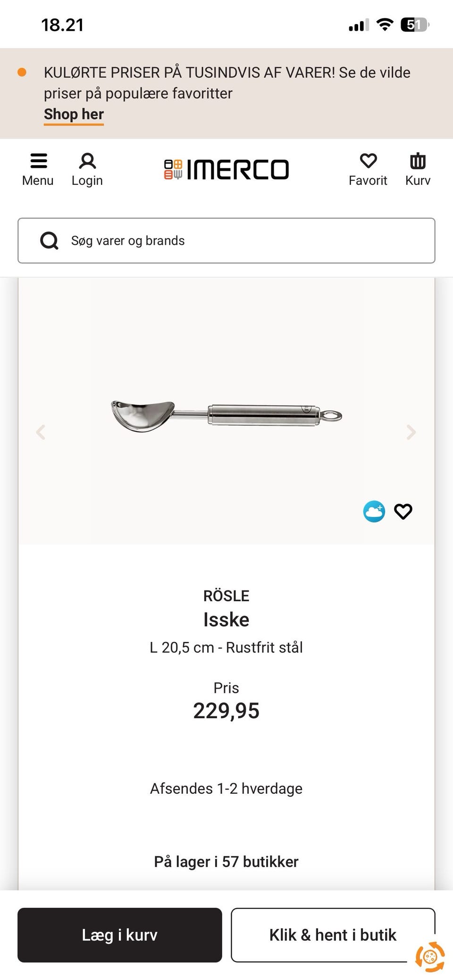Show previous product image with left chevron
Screen dimensions: 453x980
(x=41, y=432)
